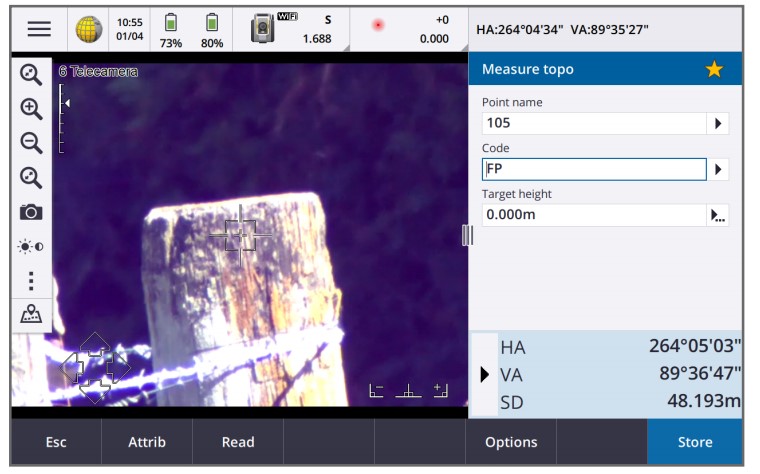Toggle the red laser pointer indicator
Viewport: 760px width, 474px height.
pos(378,25)
